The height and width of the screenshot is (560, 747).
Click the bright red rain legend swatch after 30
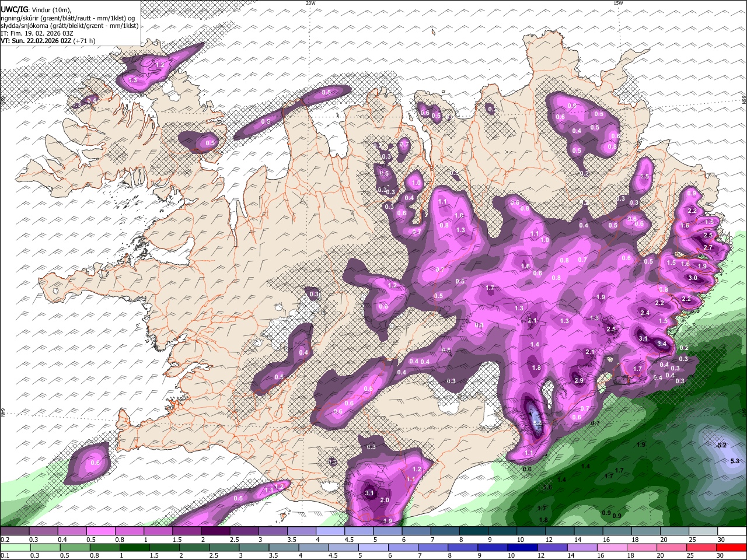(x=732, y=548)
